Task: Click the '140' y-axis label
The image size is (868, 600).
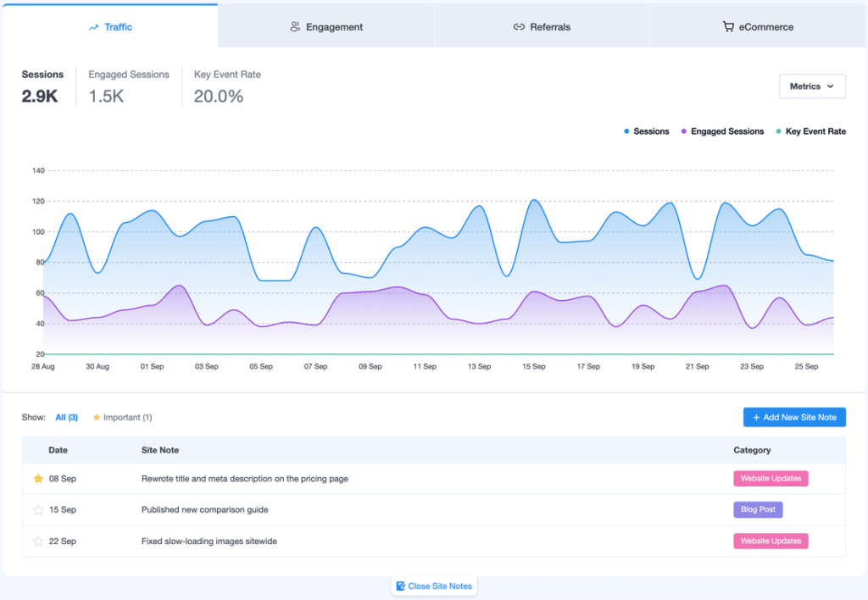Action: [x=38, y=170]
